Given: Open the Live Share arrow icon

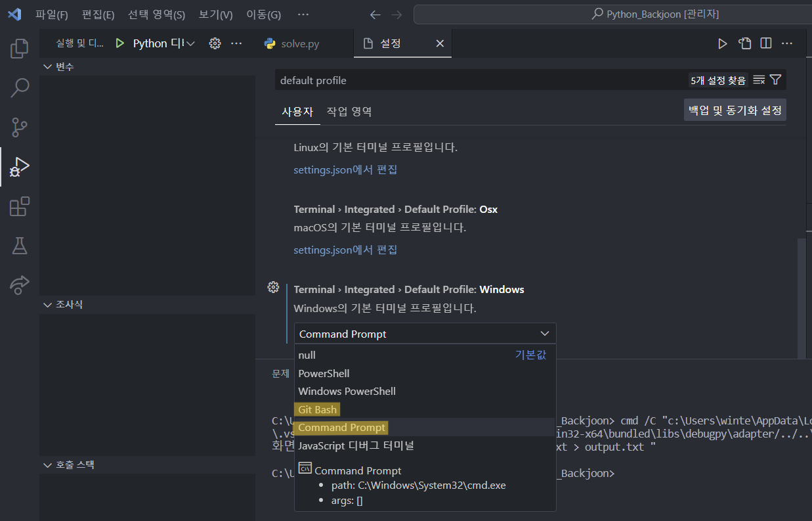Looking at the screenshot, I should point(20,284).
